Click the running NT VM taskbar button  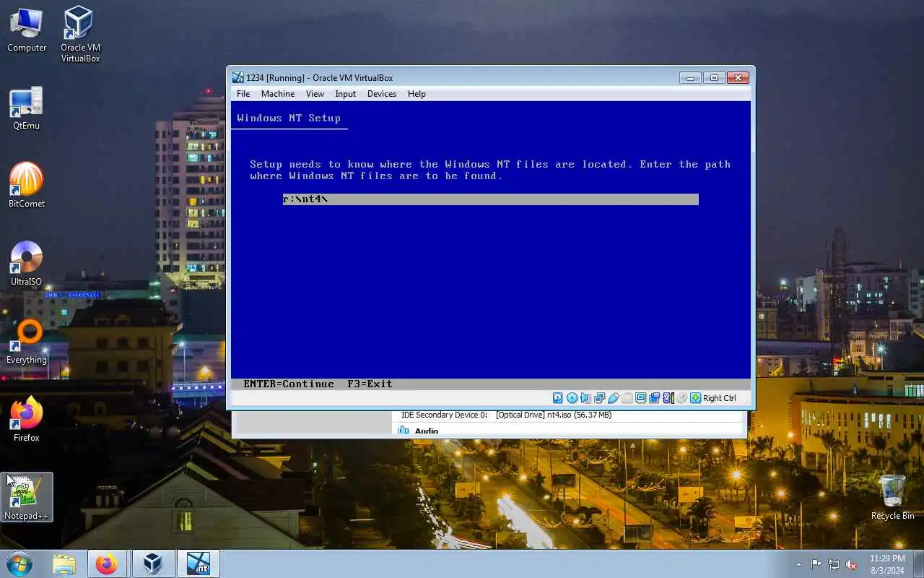(x=199, y=564)
